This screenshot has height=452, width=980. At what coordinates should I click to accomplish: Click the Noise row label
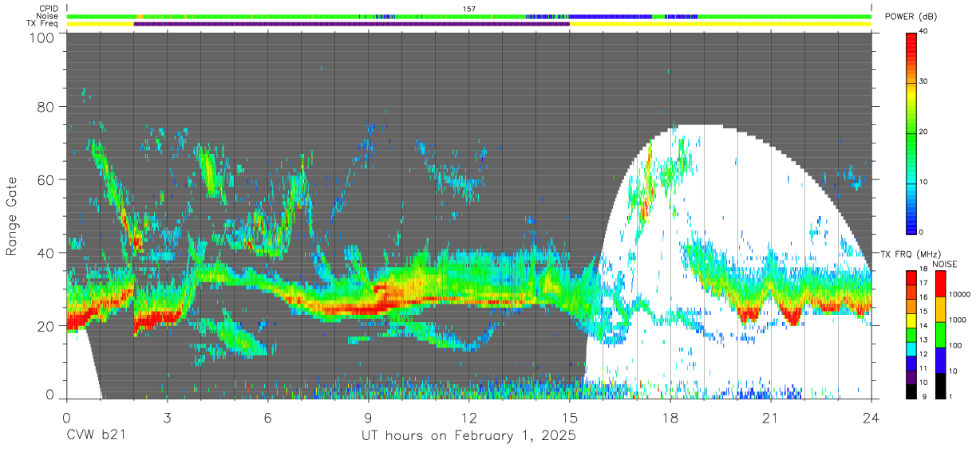(48, 16)
